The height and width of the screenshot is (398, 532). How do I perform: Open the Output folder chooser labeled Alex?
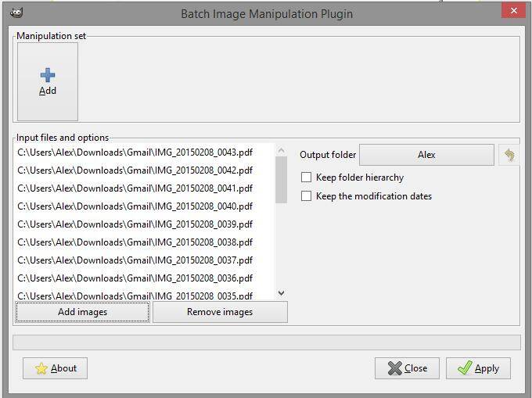pyautogui.click(x=426, y=155)
